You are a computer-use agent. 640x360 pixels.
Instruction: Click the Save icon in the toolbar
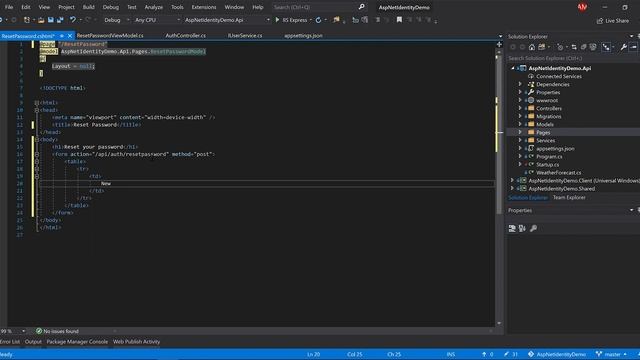51,20
